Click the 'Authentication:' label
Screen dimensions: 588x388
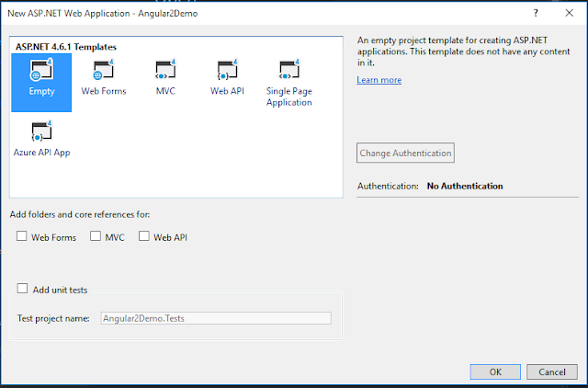388,186
